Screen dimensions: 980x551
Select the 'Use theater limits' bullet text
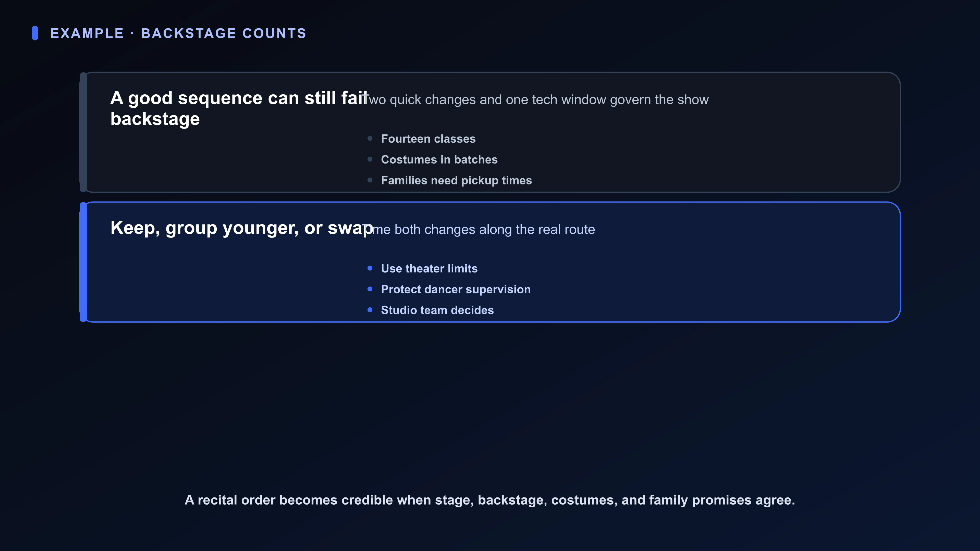tap(429, 268)
